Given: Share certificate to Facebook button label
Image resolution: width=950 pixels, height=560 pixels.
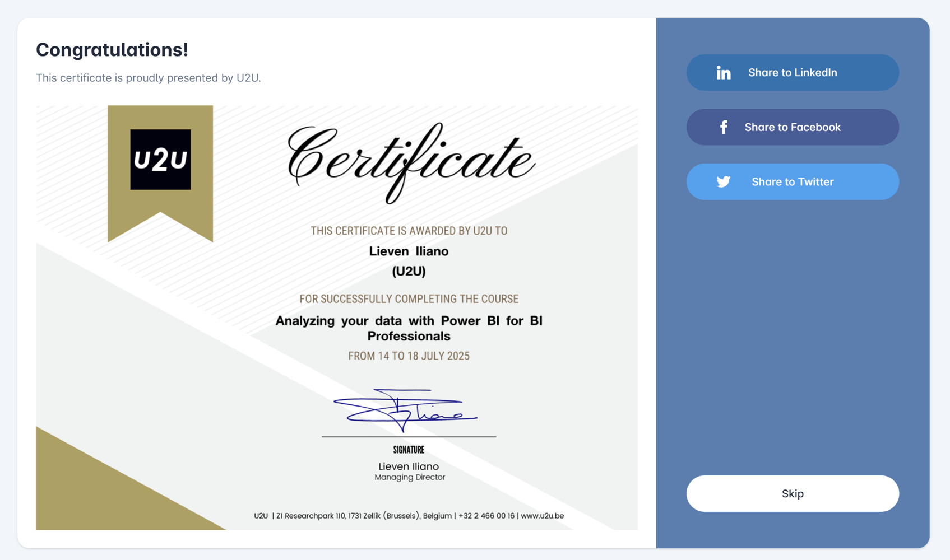Looking at the screenshot, I should (x=793, y=127).
